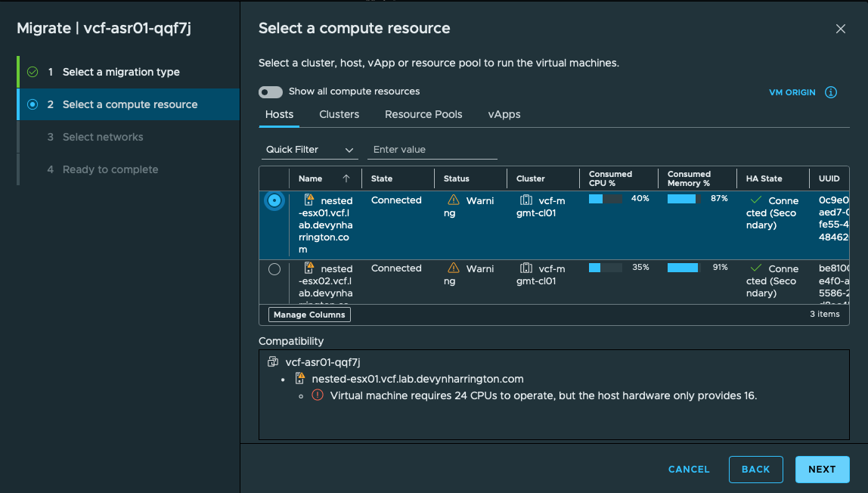Click HA green checkmark in nested-esx01 row
868x493 pixels.
point(755,200)
